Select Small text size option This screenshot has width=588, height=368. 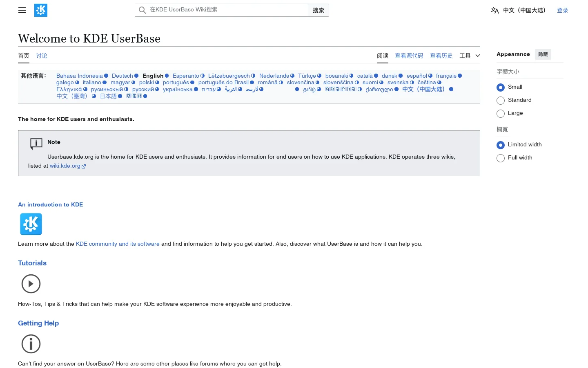pyautogui.click(x=501, y=87)
